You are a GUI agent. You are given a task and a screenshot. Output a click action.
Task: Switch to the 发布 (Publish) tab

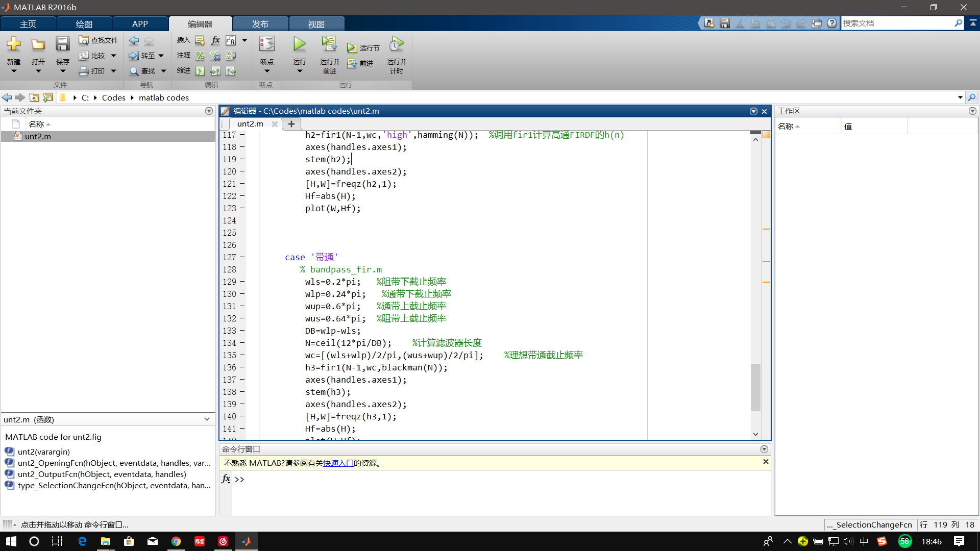tap(260, 24)
